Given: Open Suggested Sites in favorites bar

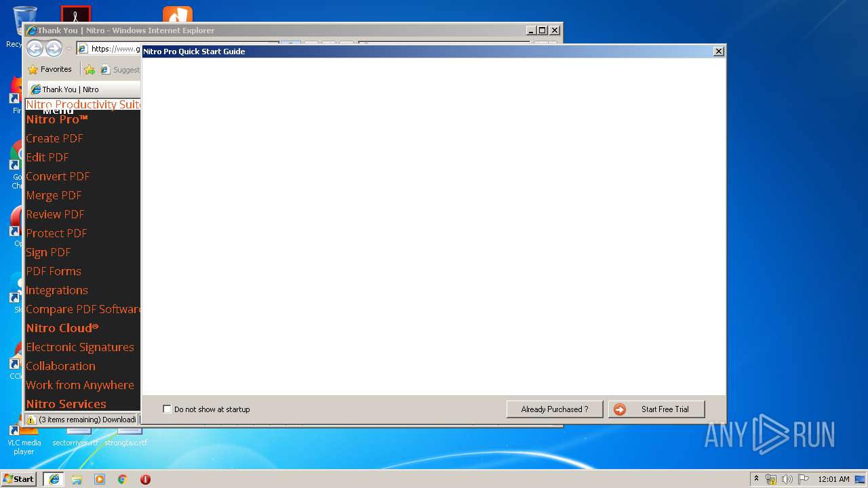Looking at the screenshot, I should click(x=120, y=69).
